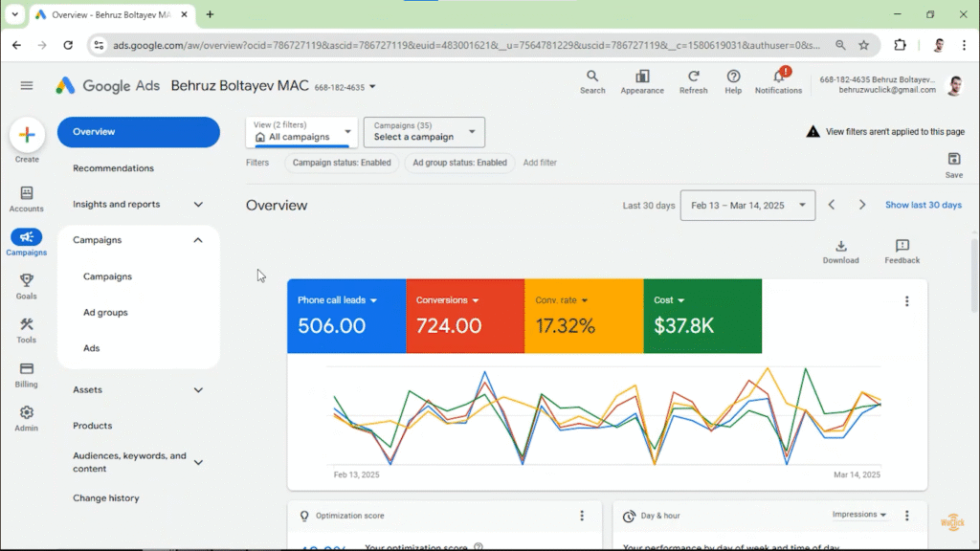This screenshot has height=551, width=980.
Task: Open the main hamburger menu
Action: click(x=26, y=85)
